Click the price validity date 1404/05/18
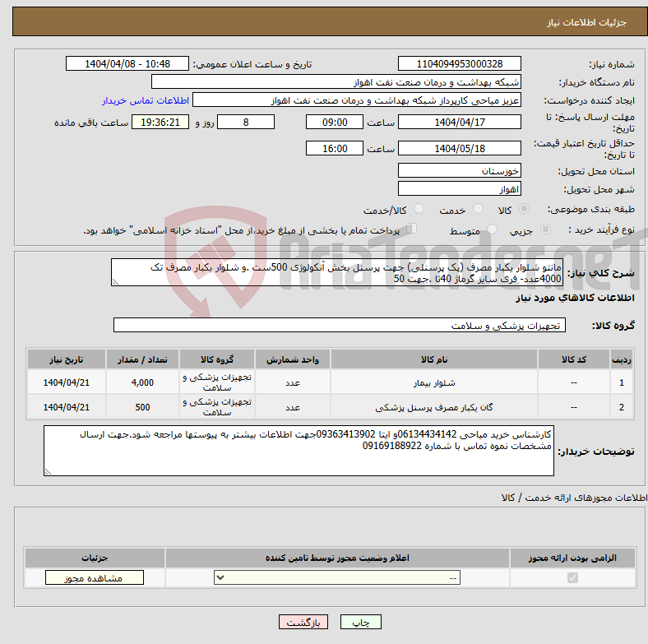648x644 pixels. [459, 148]
